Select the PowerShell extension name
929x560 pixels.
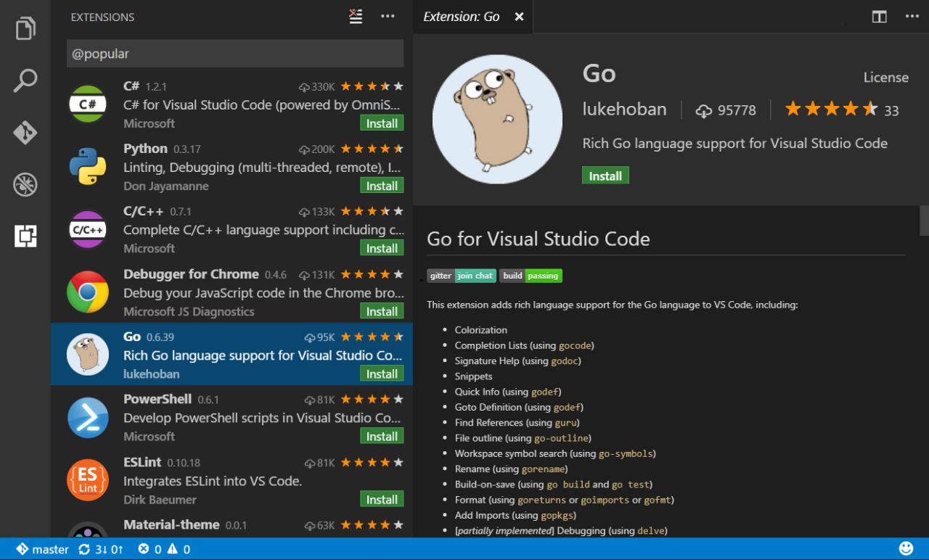click(x=157, y=399)
